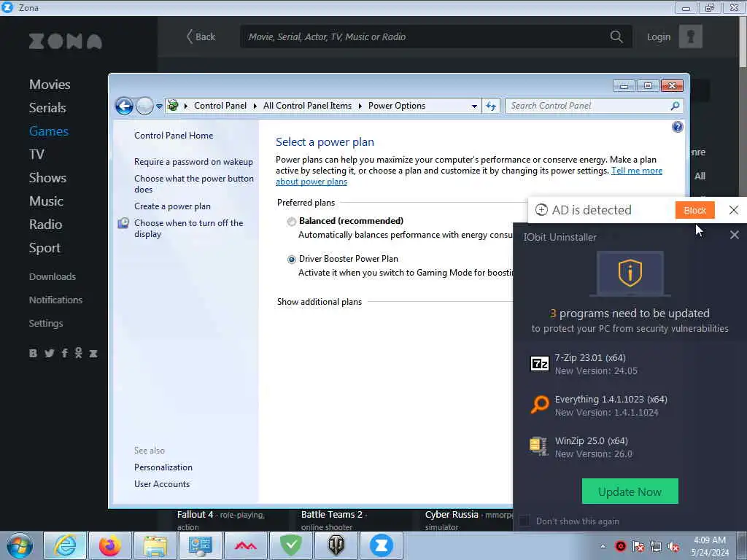Open Radio section in Zona
747x560 pixels.
[x=46, y=225]
